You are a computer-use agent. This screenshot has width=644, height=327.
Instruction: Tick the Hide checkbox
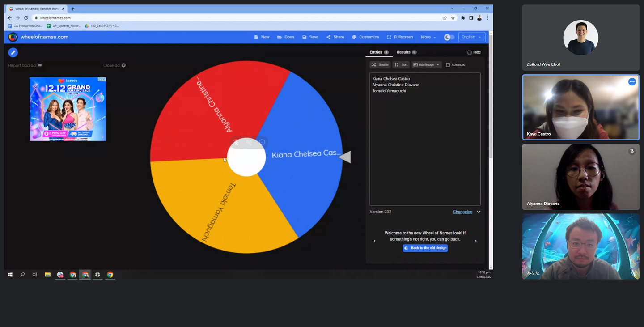coord(470,52)
